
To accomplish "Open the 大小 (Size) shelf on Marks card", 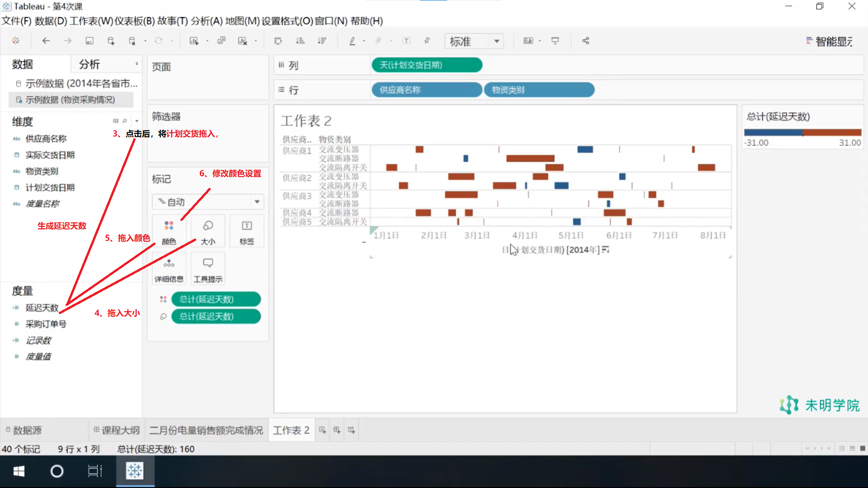I will (x=208, y=230).
